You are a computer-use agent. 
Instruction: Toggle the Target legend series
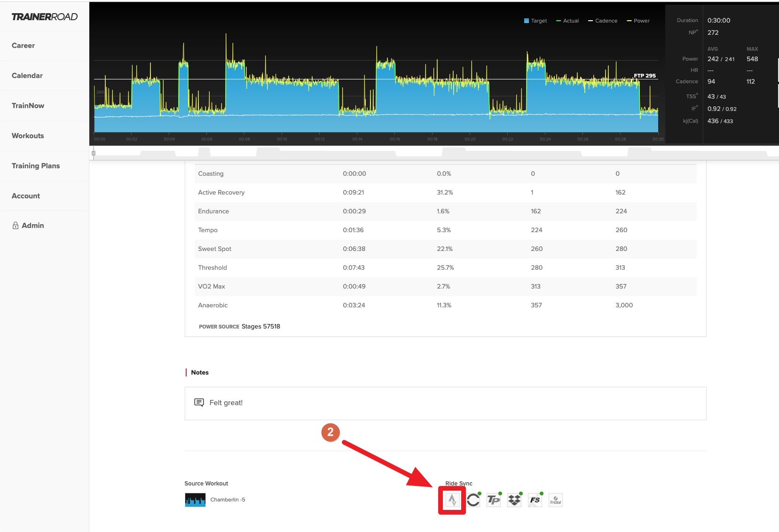(x=535, y=21)
